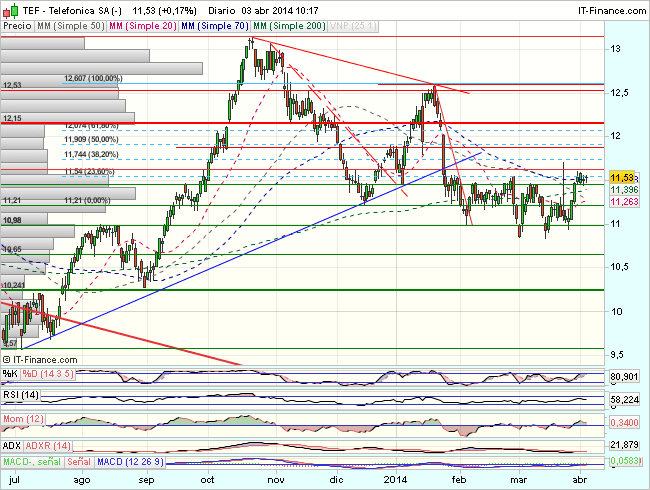650x490 pixels.
Task: Click the © IT-Finance.com chart copyright text
Action: [40, 360]
